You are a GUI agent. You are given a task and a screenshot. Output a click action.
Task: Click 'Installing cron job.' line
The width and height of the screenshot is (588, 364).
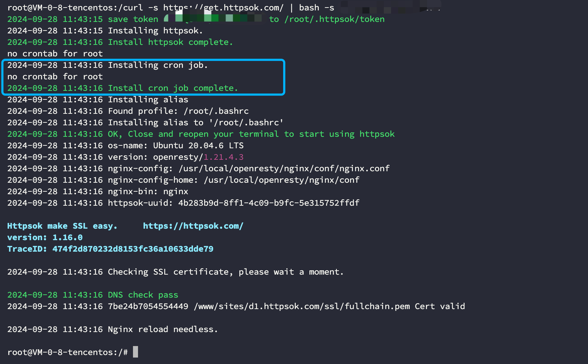[x=107, y=65]
